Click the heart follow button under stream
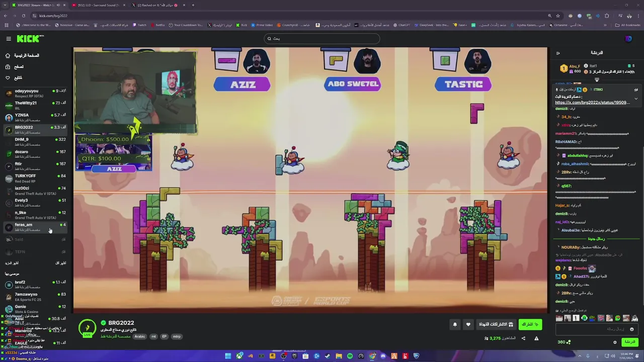 (x=468, y=324)
